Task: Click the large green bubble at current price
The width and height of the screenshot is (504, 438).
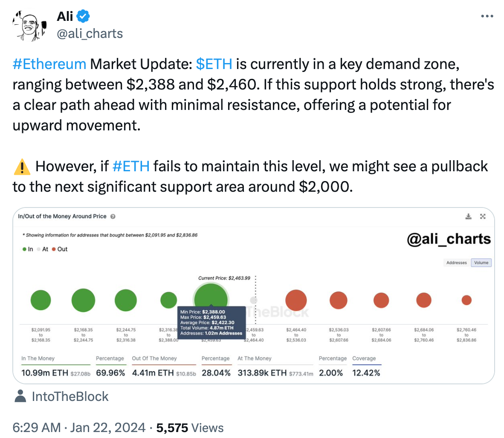Action: click(211, 294)
